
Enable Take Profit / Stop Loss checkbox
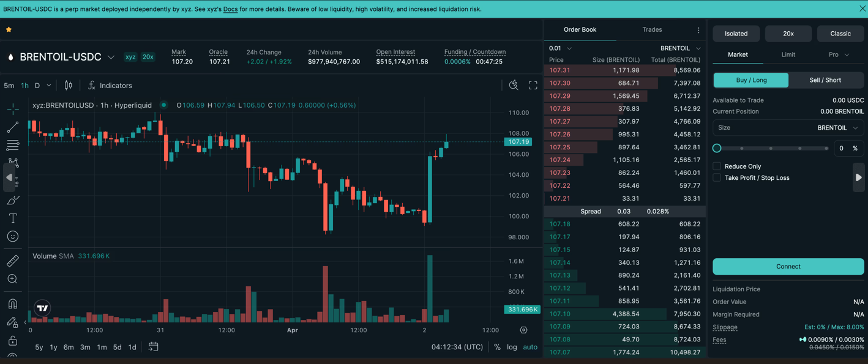click(717, 177)
